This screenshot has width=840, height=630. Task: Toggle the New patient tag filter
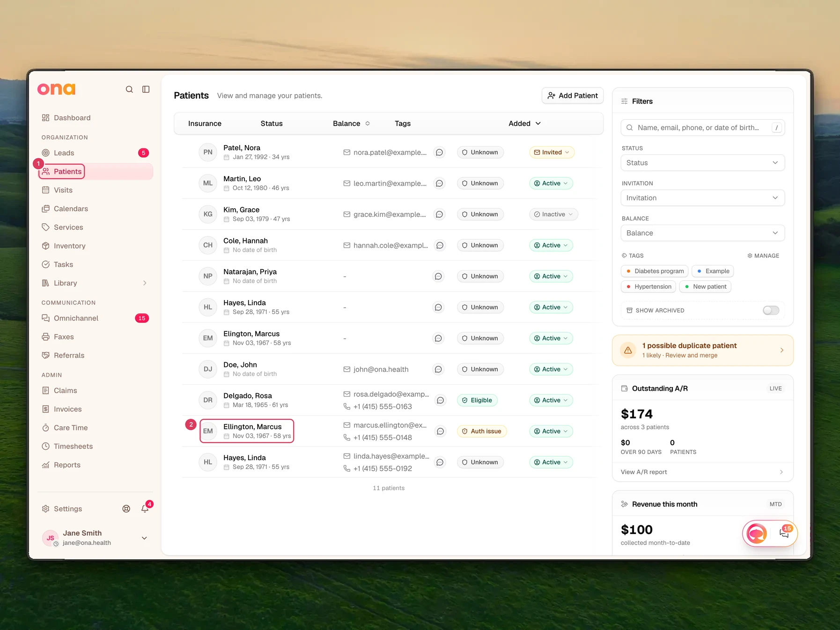point(705,287)
